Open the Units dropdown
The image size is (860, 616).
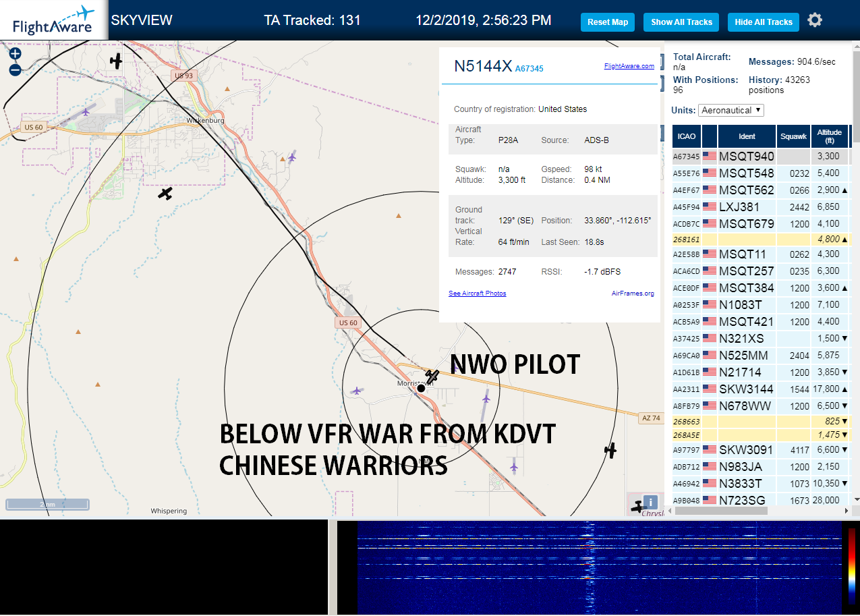pos(731,110)
